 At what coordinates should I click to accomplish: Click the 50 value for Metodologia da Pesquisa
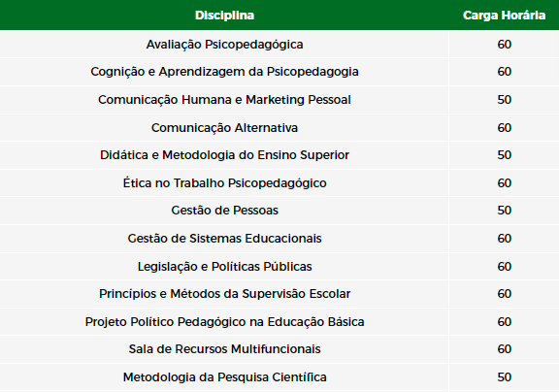tap(504, 377)
